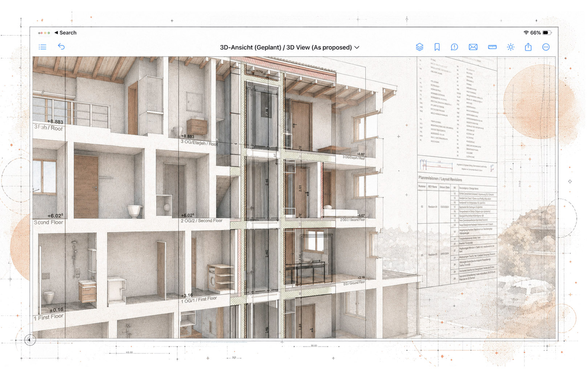Viewport: 588px width, 370px height.
Task: Click the undo arrow icon
Action: (x=61, y=46)
